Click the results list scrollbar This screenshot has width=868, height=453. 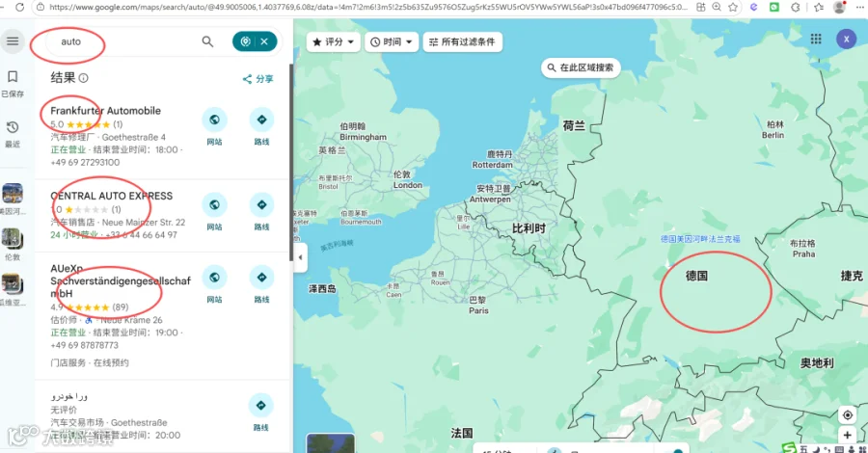click(290, 162)
